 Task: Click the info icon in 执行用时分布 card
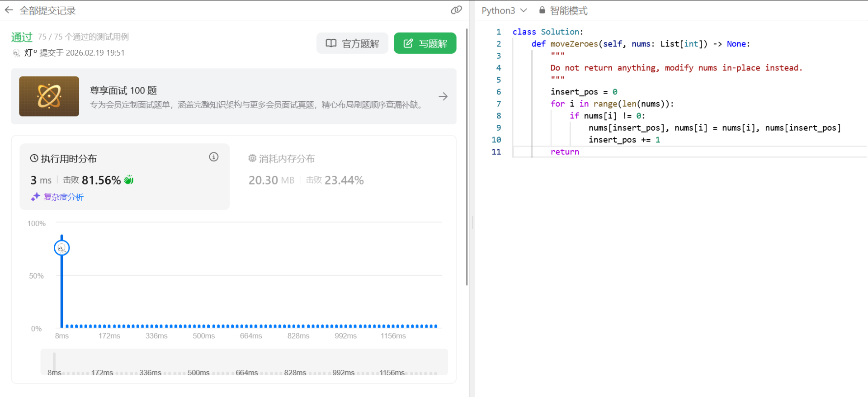pyautogui.click(x=214, y=157)
